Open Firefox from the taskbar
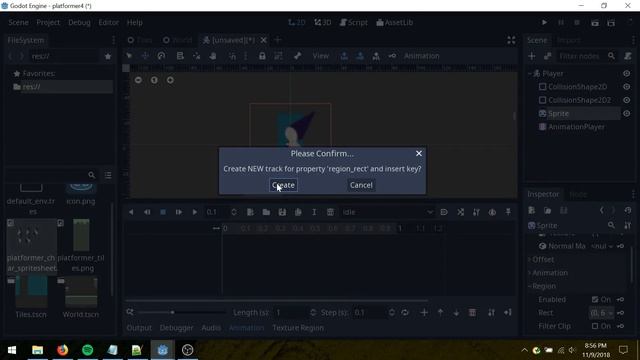The width and height of the screenshot is (640, 360). (62, 350)
